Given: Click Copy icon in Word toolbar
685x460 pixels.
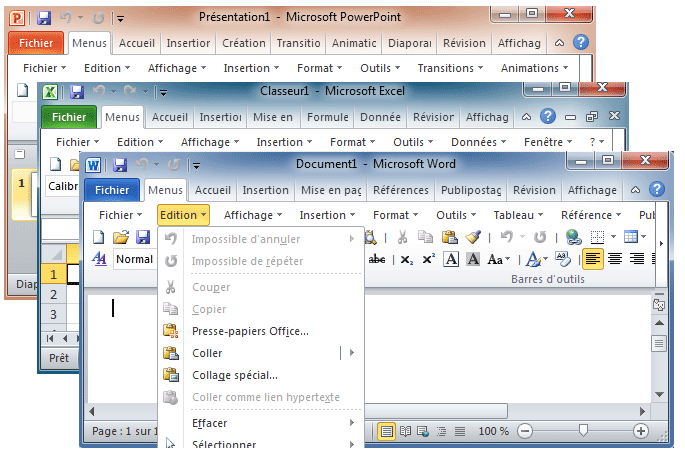Looking at the screenshot, I should pyautogui.click(x=425, y=237).
